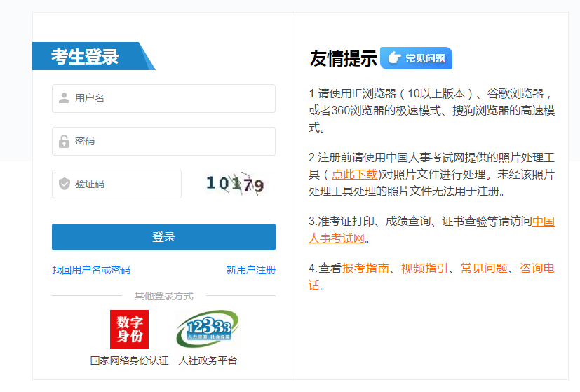Click the 12333 人社政务平台 logo icon
Screen dimensions: 580x392
tap(208, 329)
